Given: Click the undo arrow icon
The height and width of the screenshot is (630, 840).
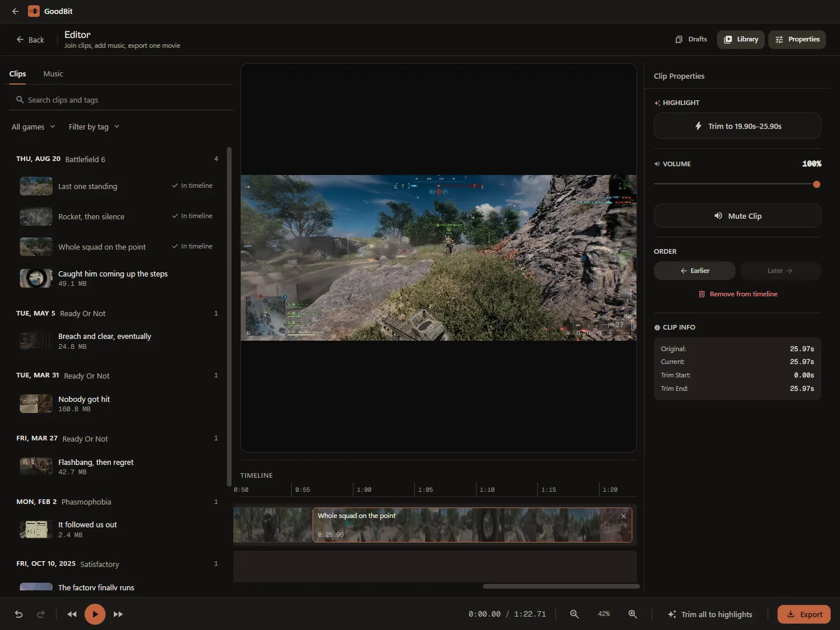Looking at the screenshot, I should [x=19, y=614].
